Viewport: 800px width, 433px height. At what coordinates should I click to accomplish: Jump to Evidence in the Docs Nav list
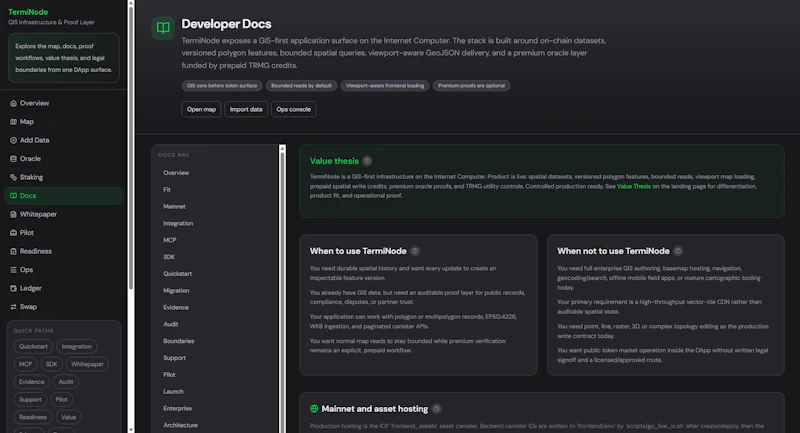point(176,308)
